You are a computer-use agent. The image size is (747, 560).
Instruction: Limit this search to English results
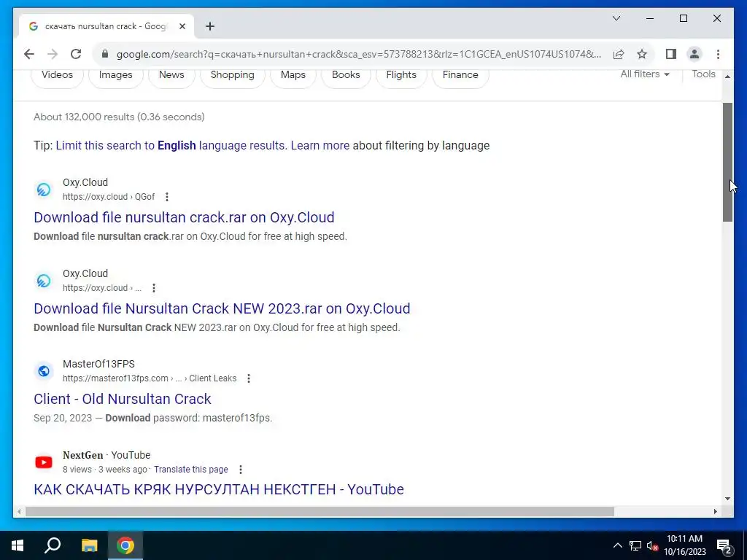(x=171, y=146)
